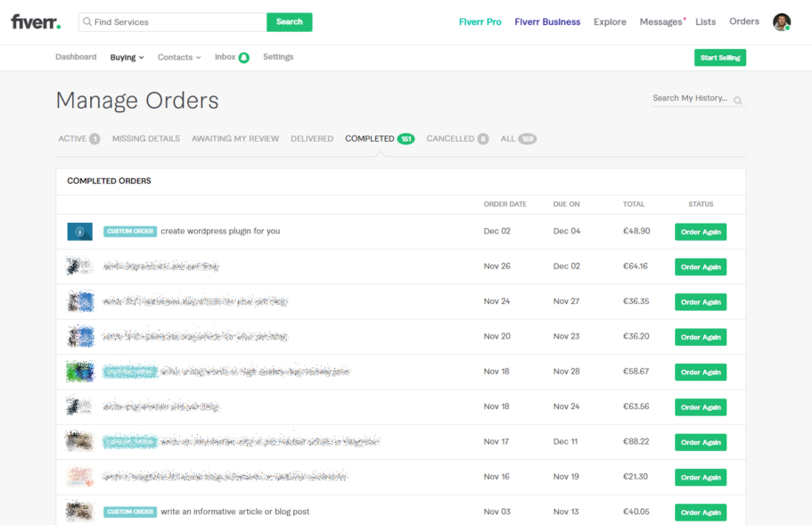This screenshot has width=812, height=525.
Task: Expand the Contacts dropdown menu
Action: click(179, 57)
